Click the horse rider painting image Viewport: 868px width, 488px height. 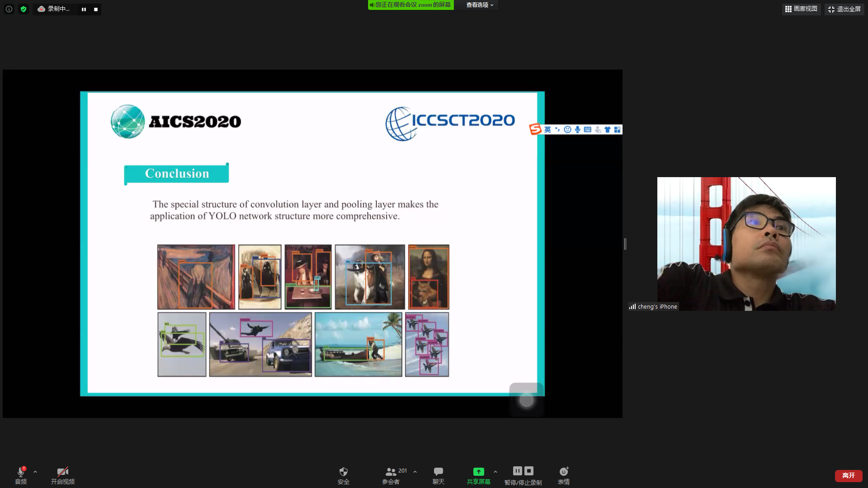coord(260,277)
